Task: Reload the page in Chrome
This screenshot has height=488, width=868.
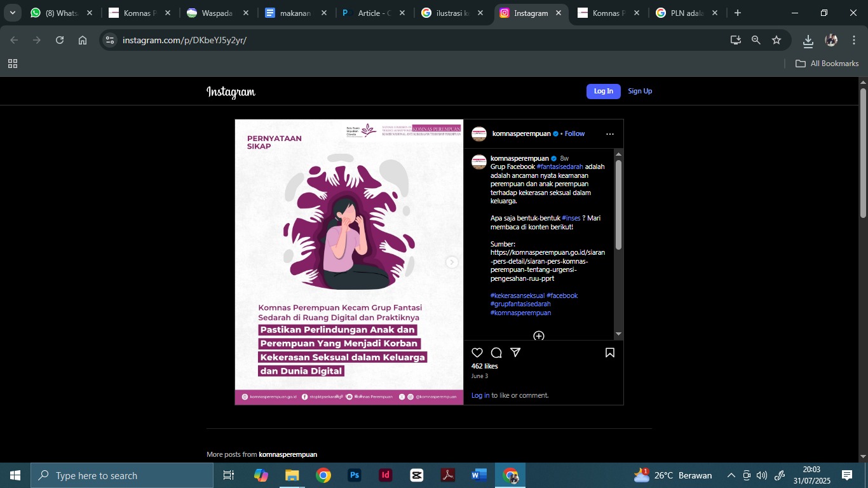Action: click(60, 40)
